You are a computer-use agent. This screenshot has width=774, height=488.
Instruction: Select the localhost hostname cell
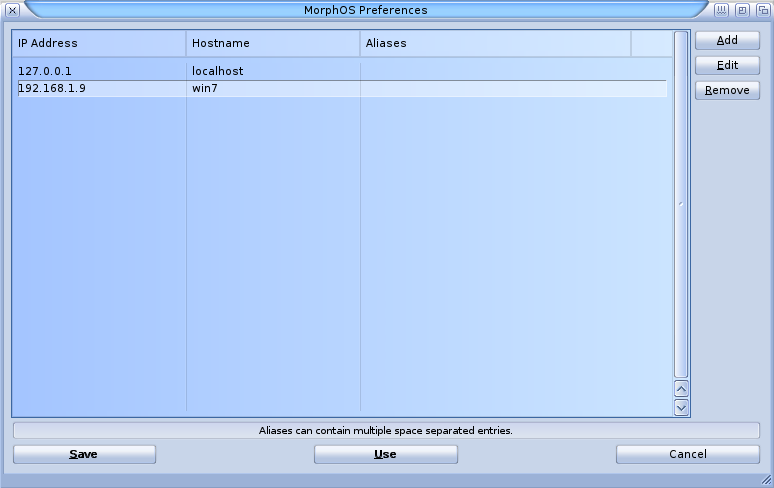point(218,71)
